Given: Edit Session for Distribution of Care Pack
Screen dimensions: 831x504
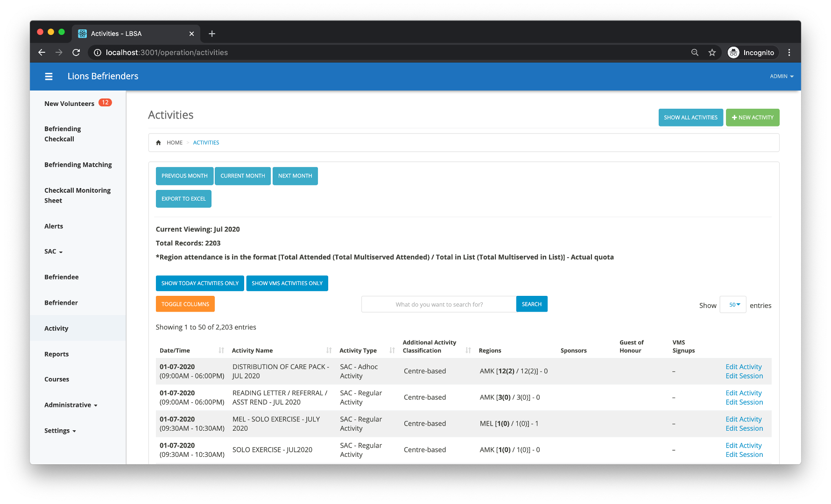Looking at the screenshot, I should (744, 376).
